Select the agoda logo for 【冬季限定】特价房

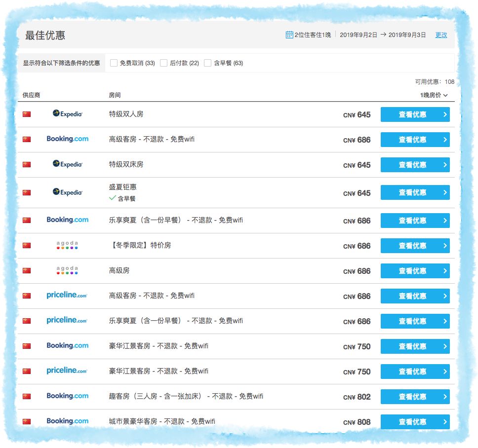(x=68, y=245)
